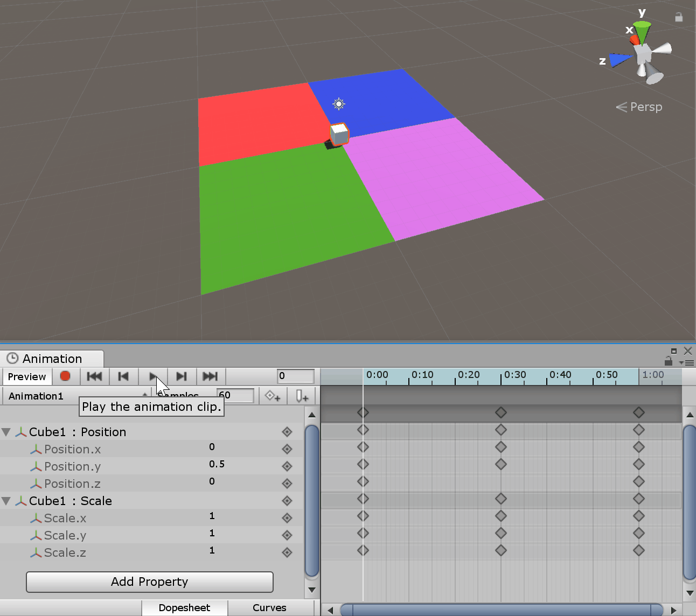Toggle the scene view gizmo lock
The image size is (696, 616).
tap(679, 17)
